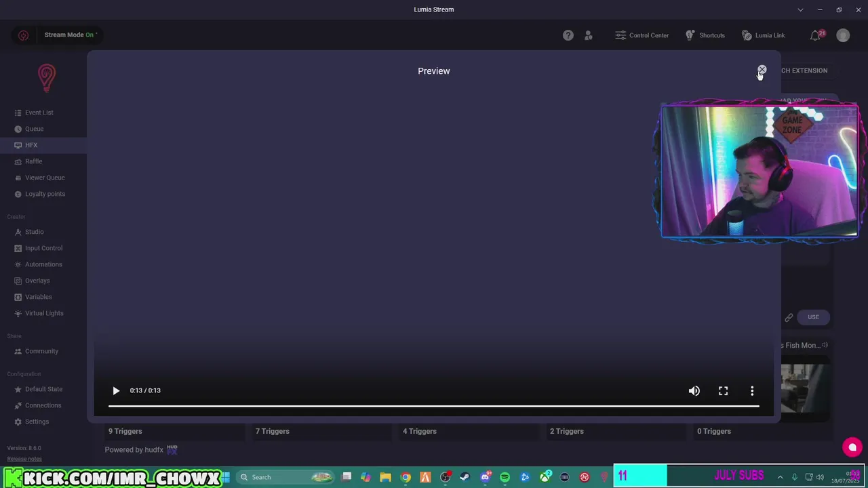Expand the system tray hidden icons chevron

(780, 477)
